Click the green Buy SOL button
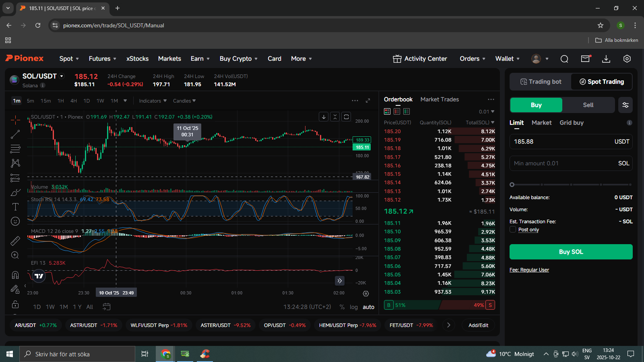644x362 pixels. [x=571, y=252]
